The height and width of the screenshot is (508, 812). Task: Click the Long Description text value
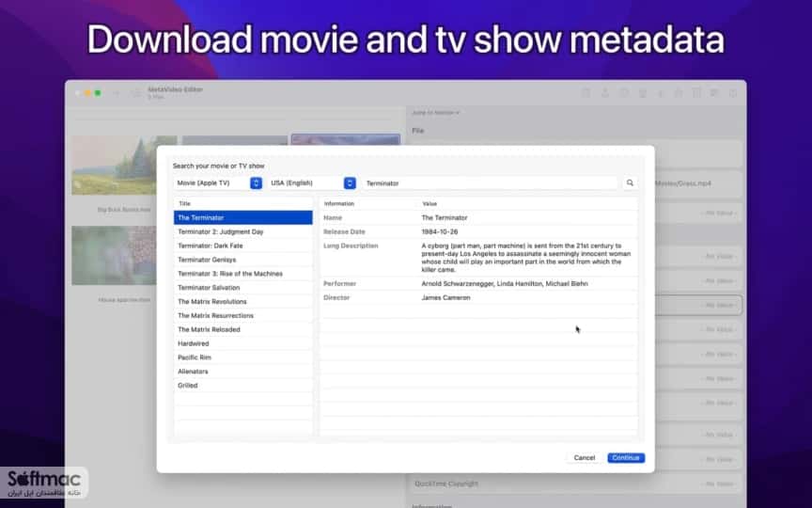point(525,258)
